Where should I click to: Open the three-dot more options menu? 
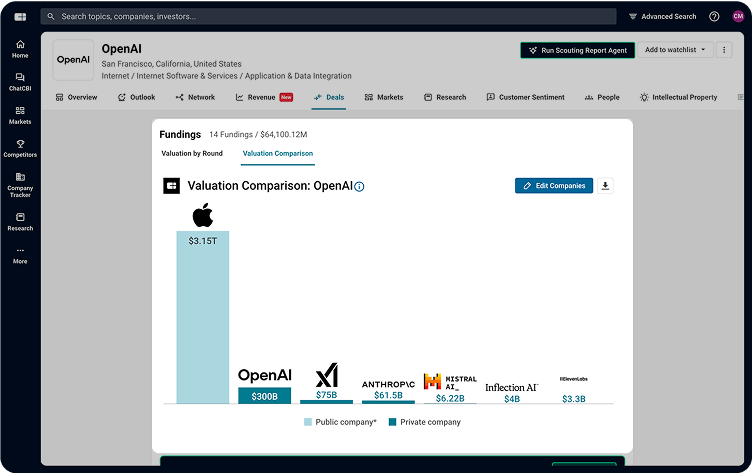click(725, 50)
